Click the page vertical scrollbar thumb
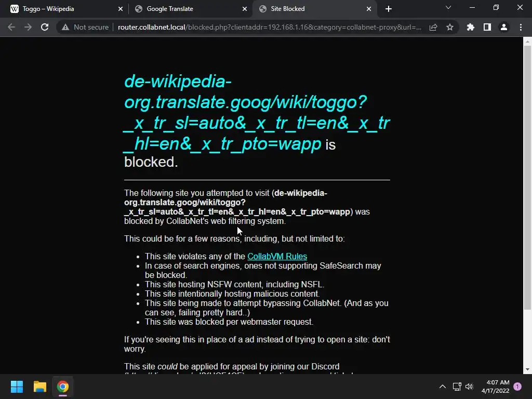The height and width of the screenshot is (399, 532). coord(527,178)
